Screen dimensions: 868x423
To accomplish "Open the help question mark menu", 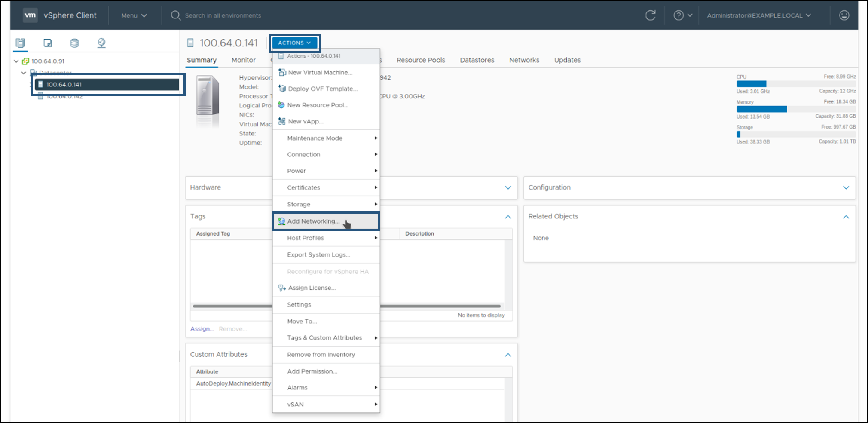I will click(x=683, y=15).
